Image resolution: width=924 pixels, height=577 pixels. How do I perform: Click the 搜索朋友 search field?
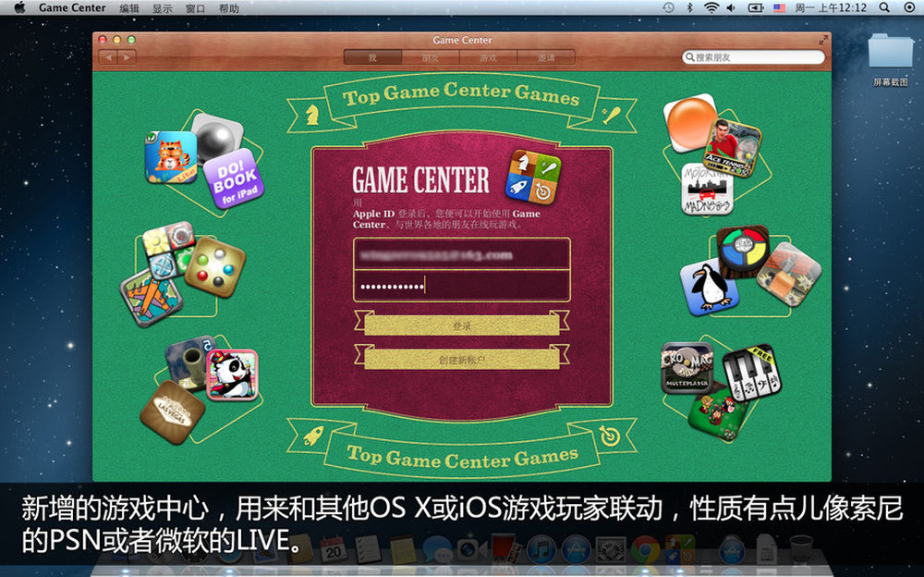click(754, 57)
